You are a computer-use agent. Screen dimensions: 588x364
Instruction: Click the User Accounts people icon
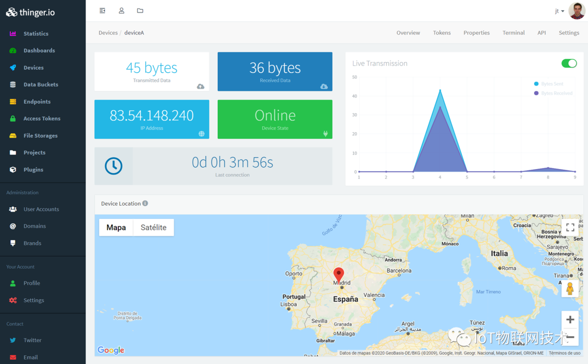[x=13, y=209]
